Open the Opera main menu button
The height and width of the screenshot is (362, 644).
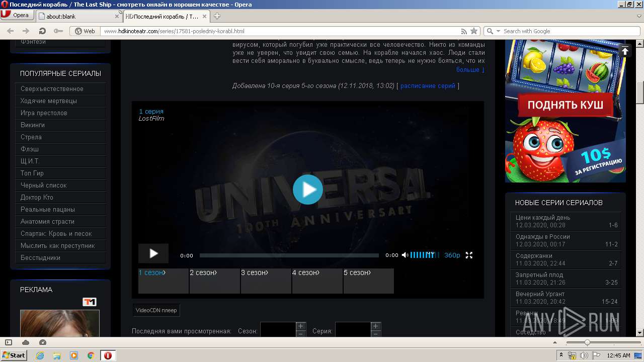[17, 15]
